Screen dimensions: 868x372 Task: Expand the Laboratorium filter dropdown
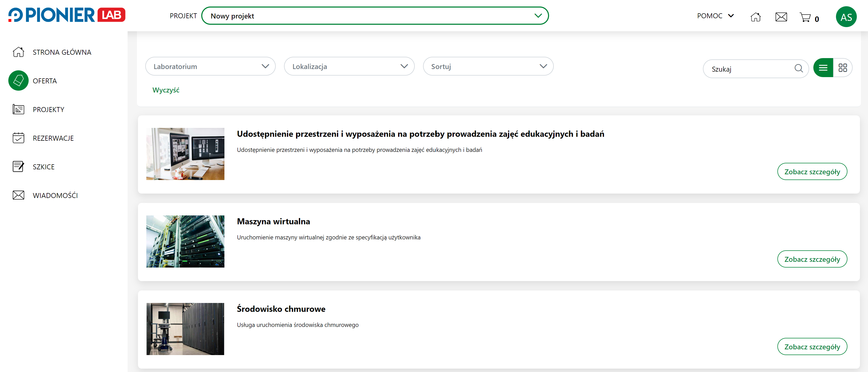(x=210, y=66)
